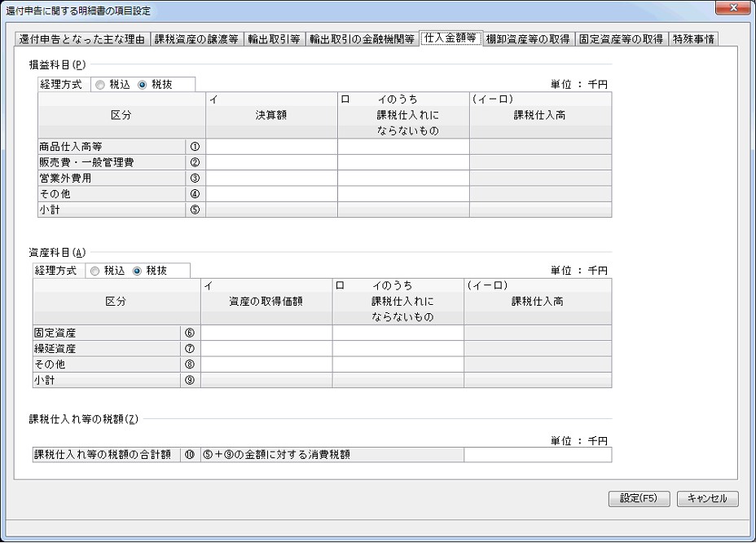
Task: Open the 棚卸資産等の取得 tab
Action: click(x=528, y=39)
